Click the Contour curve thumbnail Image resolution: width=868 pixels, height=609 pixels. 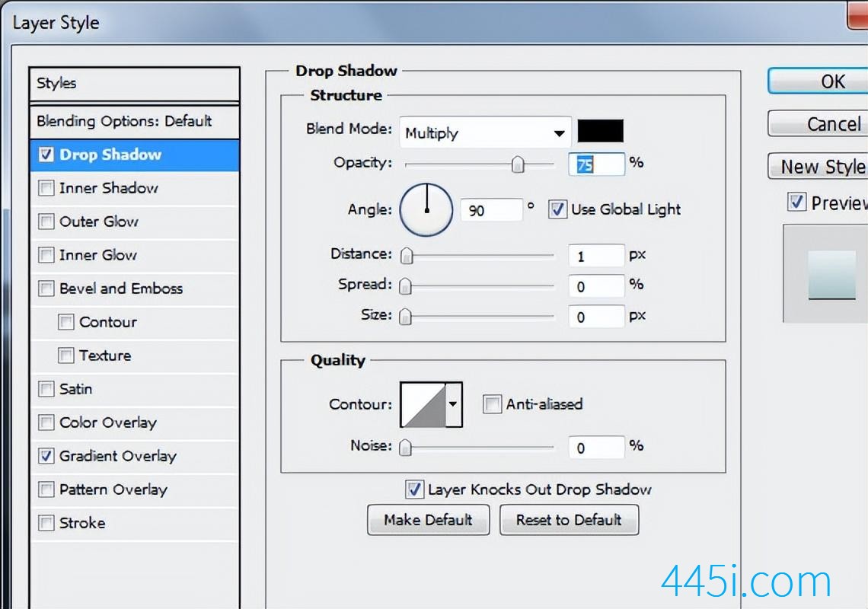(423, 404)
